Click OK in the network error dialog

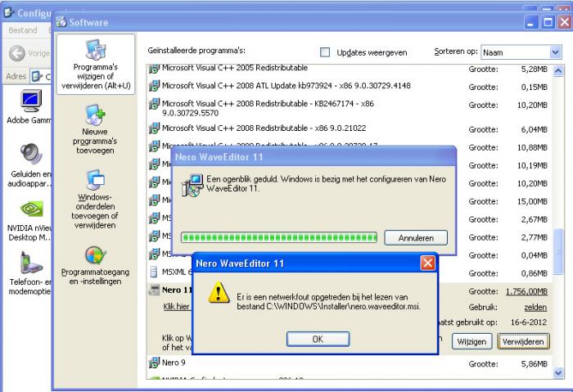click(x=318, y=339)
